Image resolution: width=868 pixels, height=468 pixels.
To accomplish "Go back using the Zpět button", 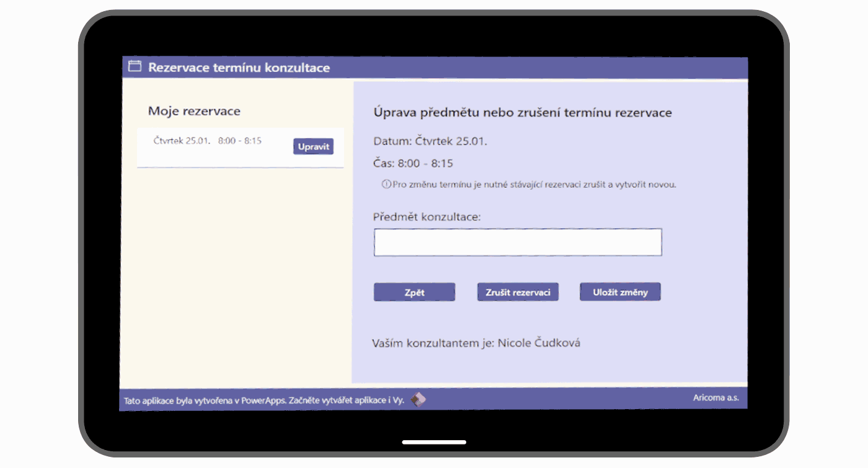I will click(414, 293).
